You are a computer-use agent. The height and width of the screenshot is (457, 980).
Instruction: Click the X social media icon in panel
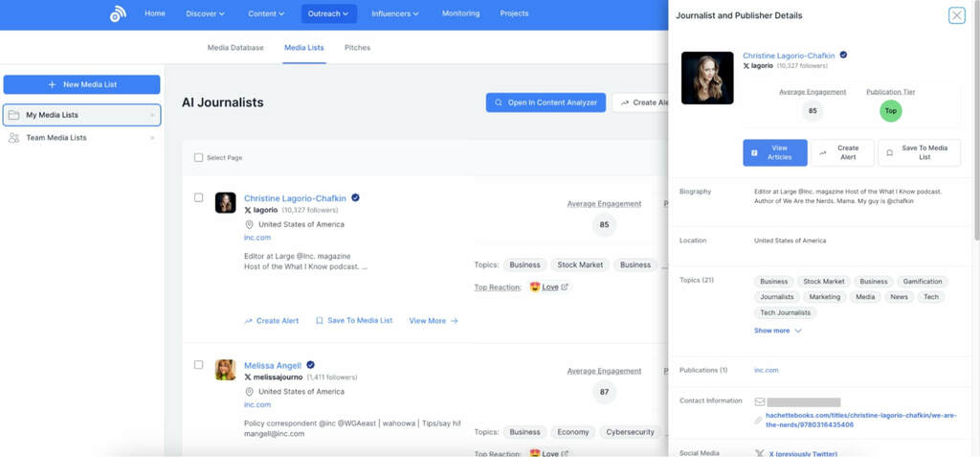coord(760,453)
